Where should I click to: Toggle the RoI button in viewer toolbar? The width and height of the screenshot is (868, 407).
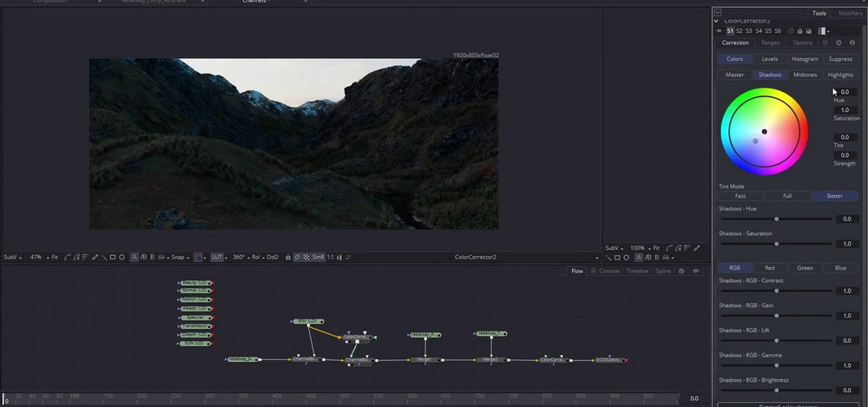[x=256, y=257]
